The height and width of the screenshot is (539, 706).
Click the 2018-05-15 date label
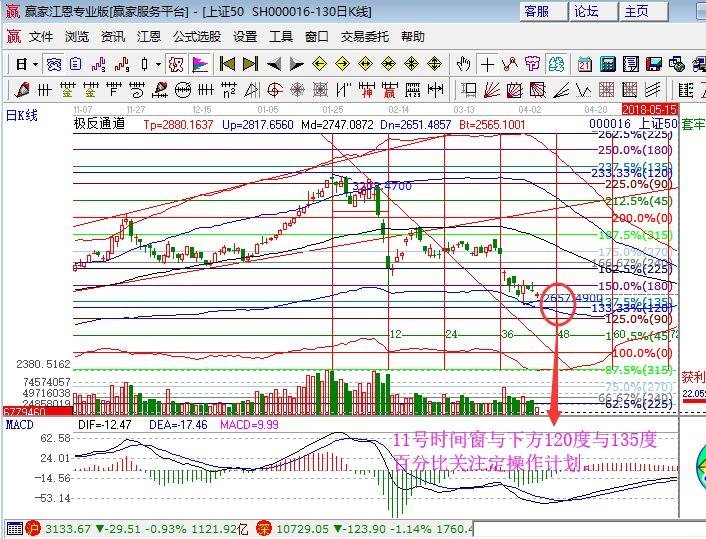649,109
